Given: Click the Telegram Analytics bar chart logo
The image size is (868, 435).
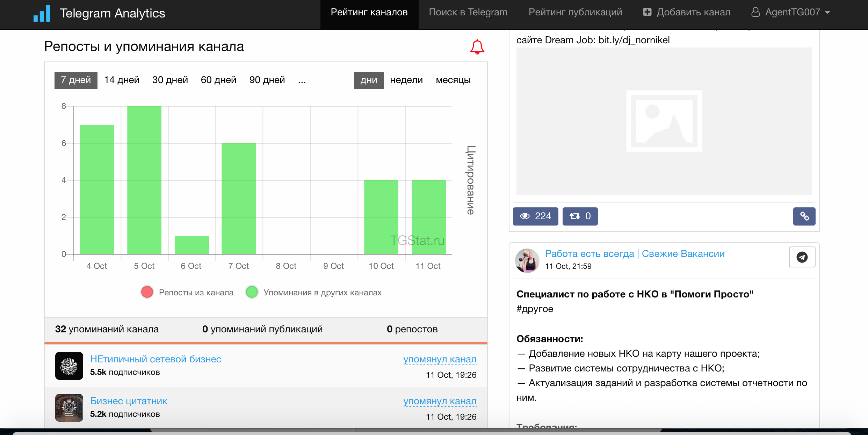Looking at the screenshot, I should pyautogui.click(x=42, y=14).
